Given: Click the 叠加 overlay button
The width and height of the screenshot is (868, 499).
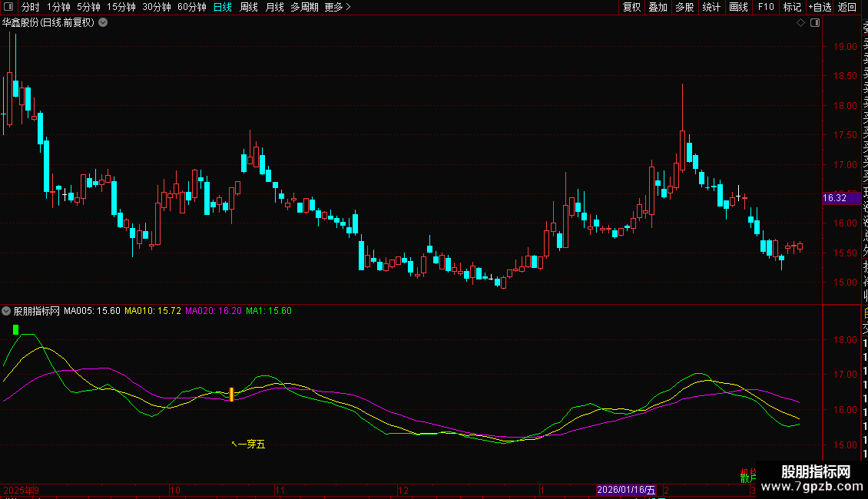Looking at the screenshot, I should pos(658,7).
